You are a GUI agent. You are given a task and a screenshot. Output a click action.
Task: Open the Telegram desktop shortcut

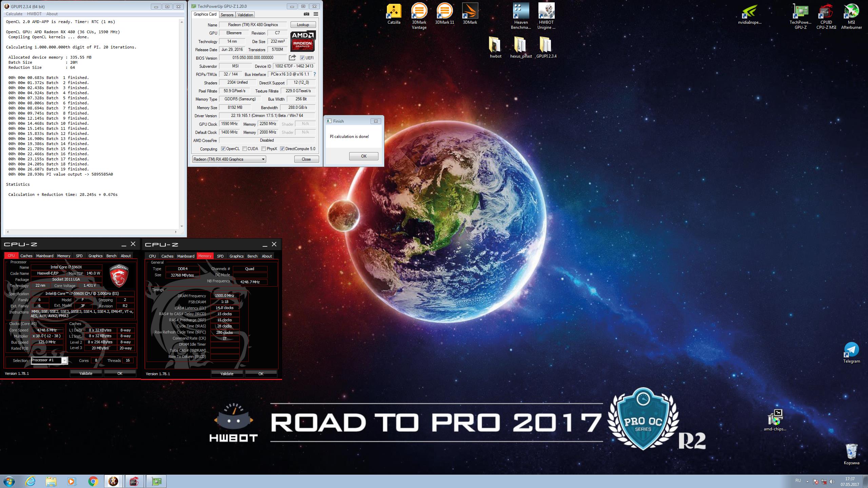(851, 353)
